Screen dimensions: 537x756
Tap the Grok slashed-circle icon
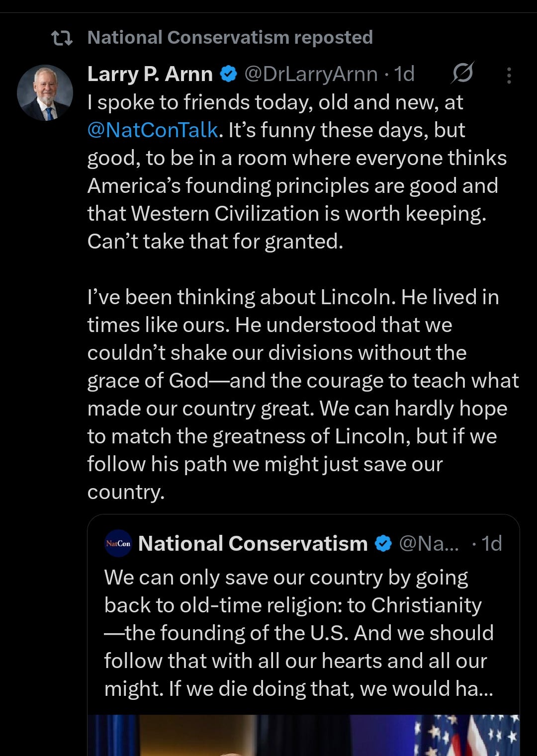[x=462, y=74]
